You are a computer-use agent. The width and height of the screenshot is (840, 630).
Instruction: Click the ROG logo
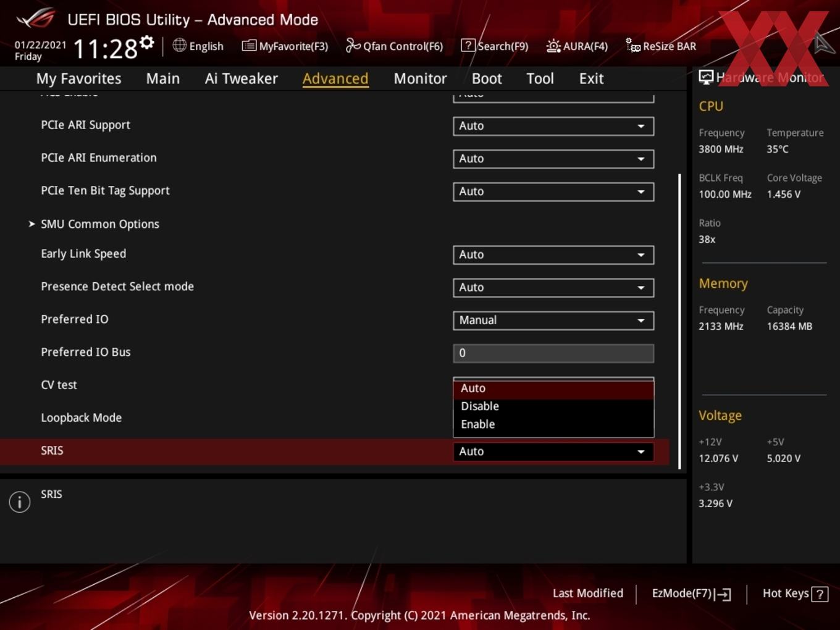[x=36, y=18]
